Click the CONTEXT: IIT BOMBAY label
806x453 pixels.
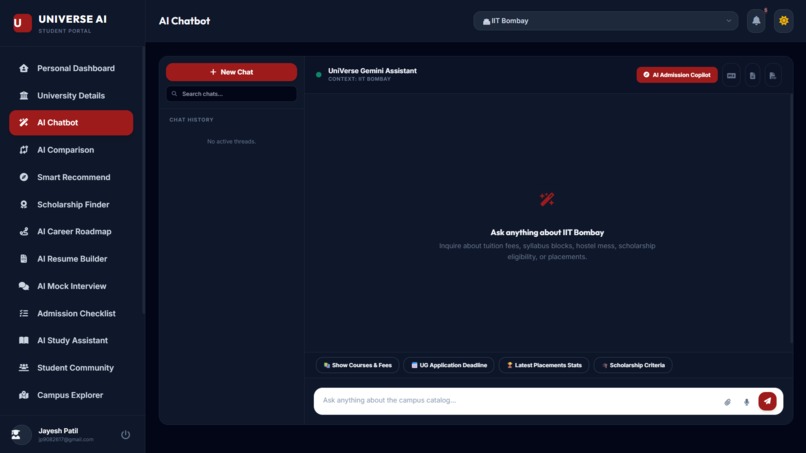coord(359,79)
